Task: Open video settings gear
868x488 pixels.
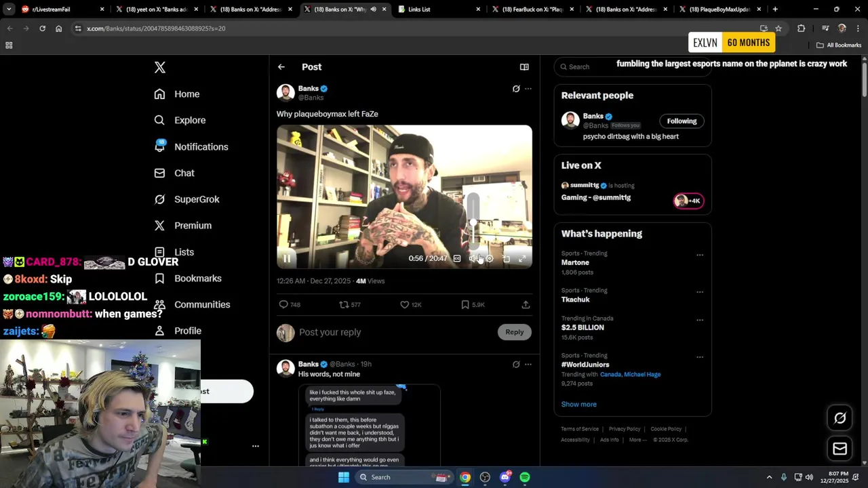Action: (490, 258)
